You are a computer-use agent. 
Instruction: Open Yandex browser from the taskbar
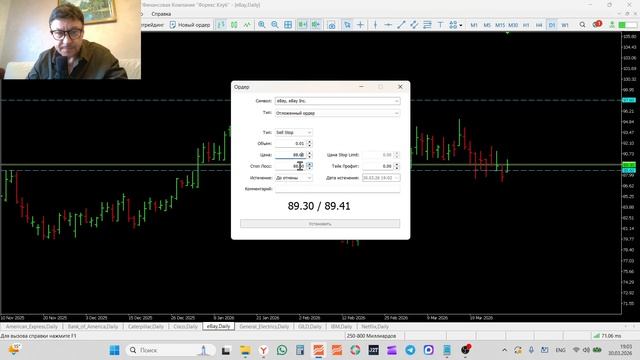[264, 350]
